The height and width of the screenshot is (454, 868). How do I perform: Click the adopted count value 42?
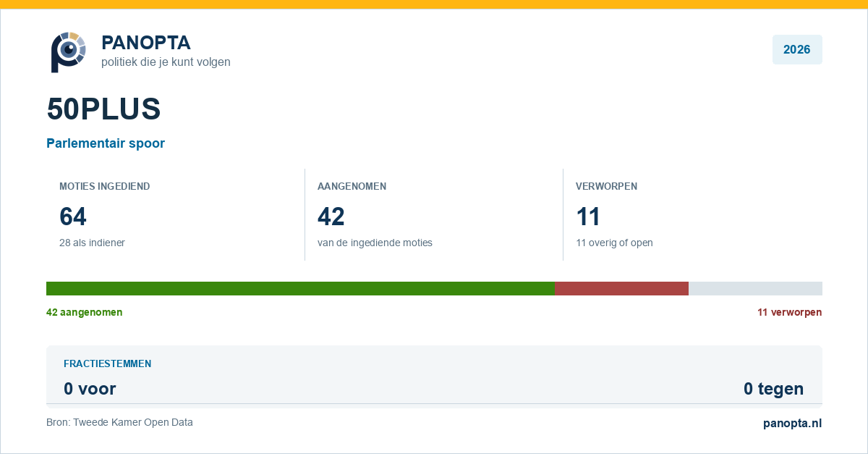pyautogui.click(x=331, y=217)
